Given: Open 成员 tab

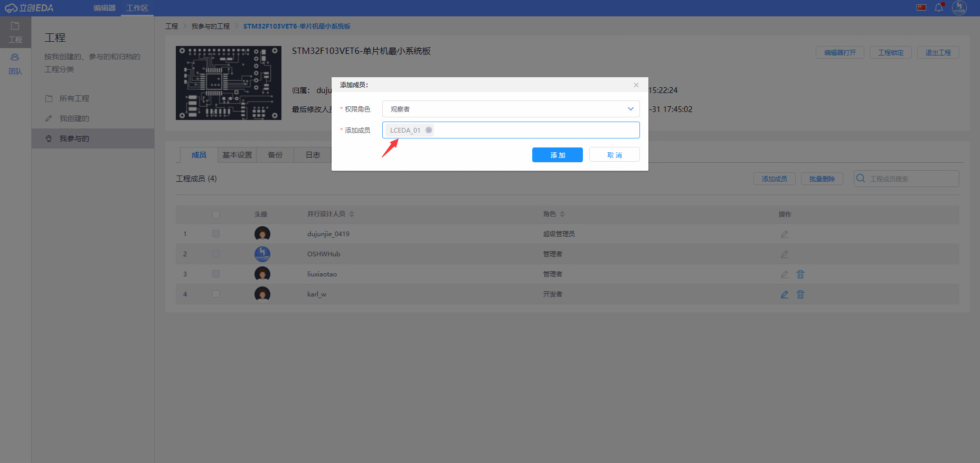Looking at the screenshot, I should pos(199,155).
